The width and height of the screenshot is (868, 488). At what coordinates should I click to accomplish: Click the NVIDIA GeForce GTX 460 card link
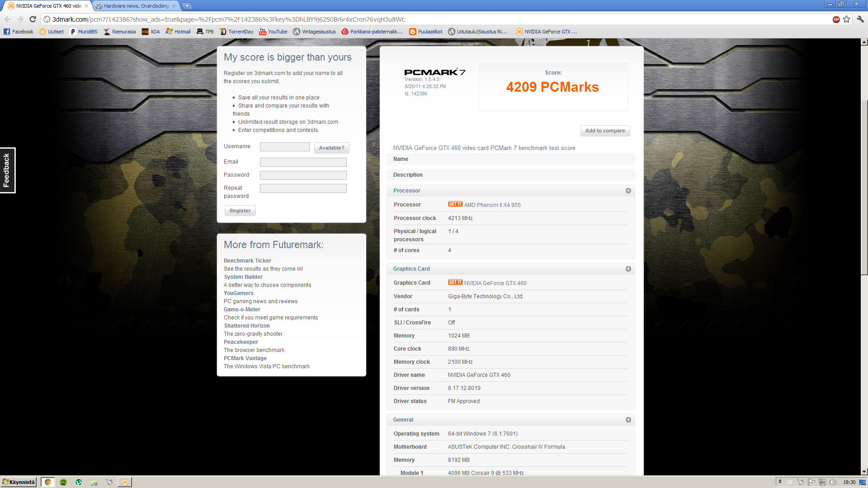(495, 283)
